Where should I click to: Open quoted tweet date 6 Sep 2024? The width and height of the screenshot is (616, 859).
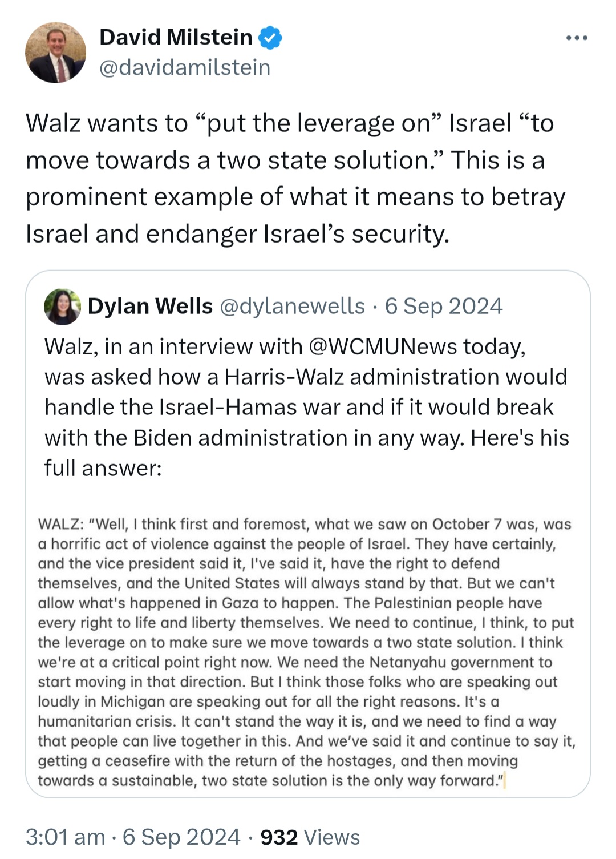[x=444, y=307]
